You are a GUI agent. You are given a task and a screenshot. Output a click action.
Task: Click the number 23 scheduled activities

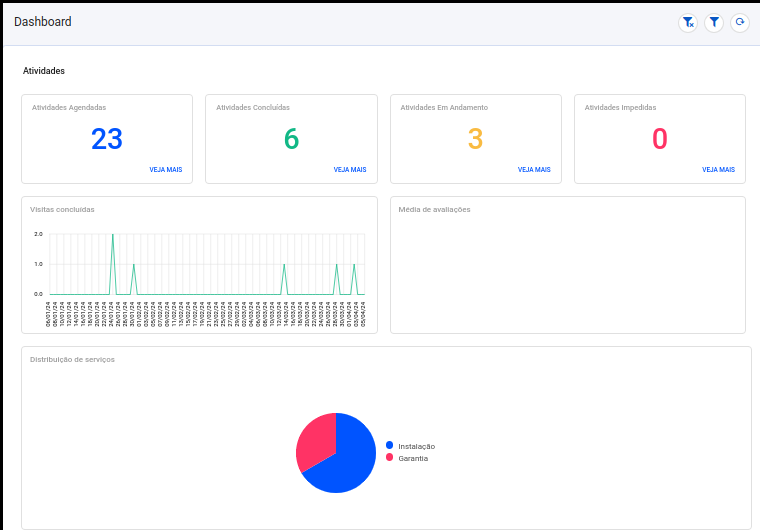pyautogui.click(x=107, y=139)
